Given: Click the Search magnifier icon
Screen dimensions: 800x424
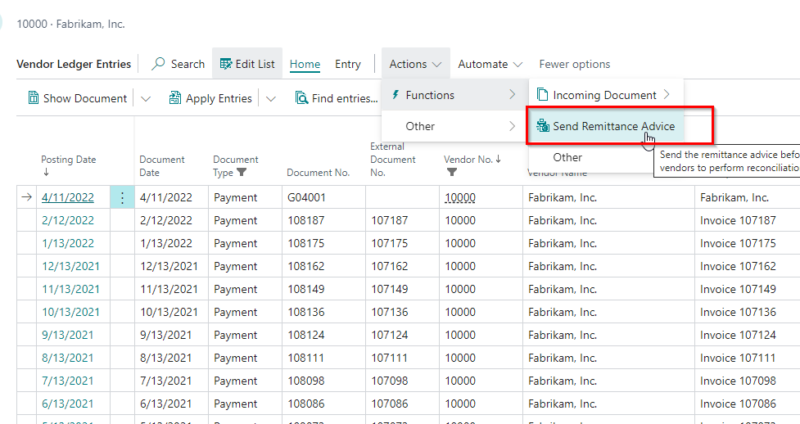Looking at the screenshot, I should [159, 64].
